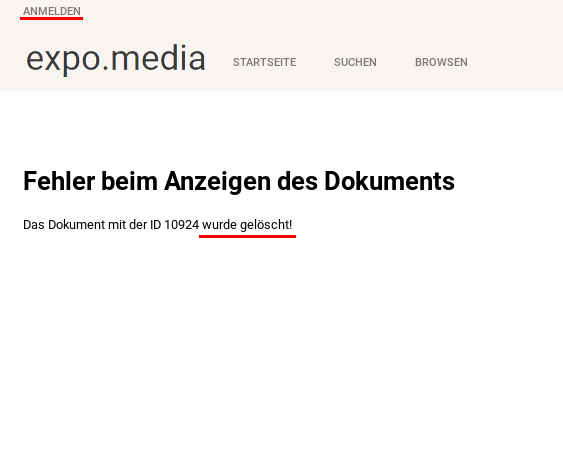The height and width of the screenshot is (466, 563).
Task: Click the heading 'Fehler beim Anzeigen des Dokuments'
Action: pos(239,181)
